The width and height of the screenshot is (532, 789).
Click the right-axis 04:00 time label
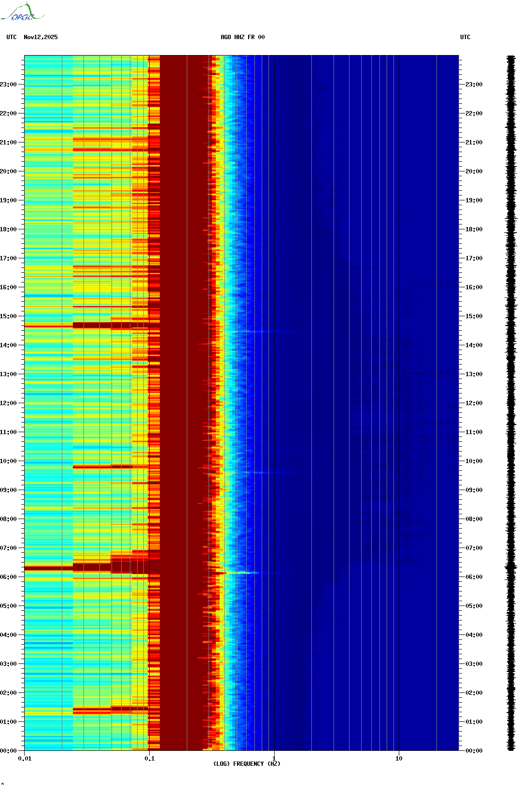pos(474,635)
